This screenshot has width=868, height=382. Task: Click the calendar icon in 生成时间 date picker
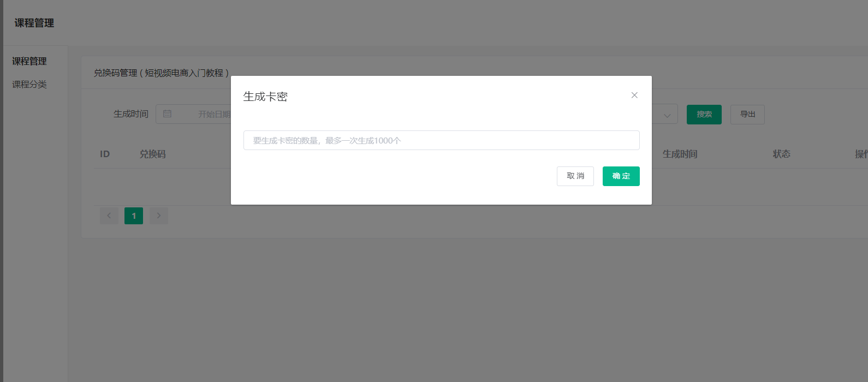point(168,114)
